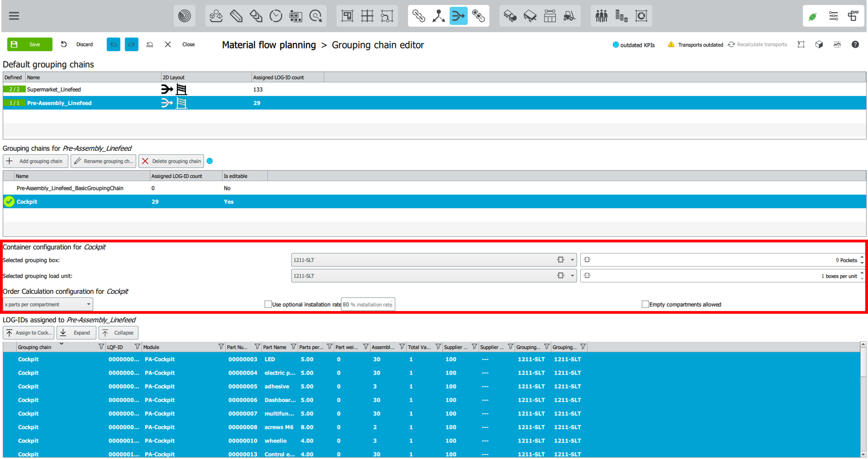Click the 2D frame layout view icon
Screen dimensions: 868x459
click(x=801, y=44)
